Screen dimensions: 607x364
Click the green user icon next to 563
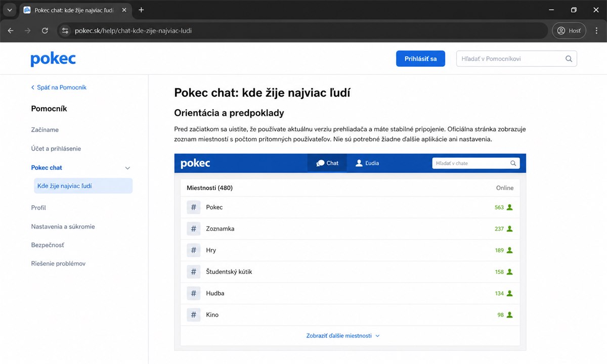point(510,207)
